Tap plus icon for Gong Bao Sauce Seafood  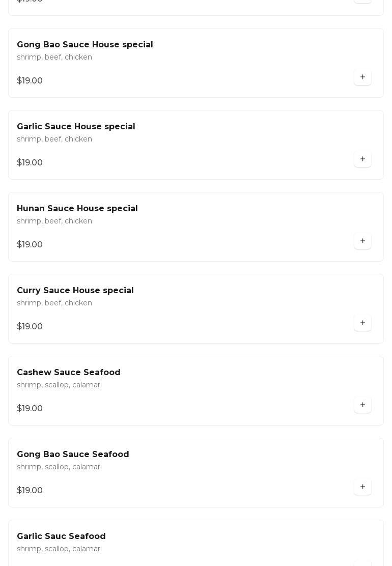362,487
